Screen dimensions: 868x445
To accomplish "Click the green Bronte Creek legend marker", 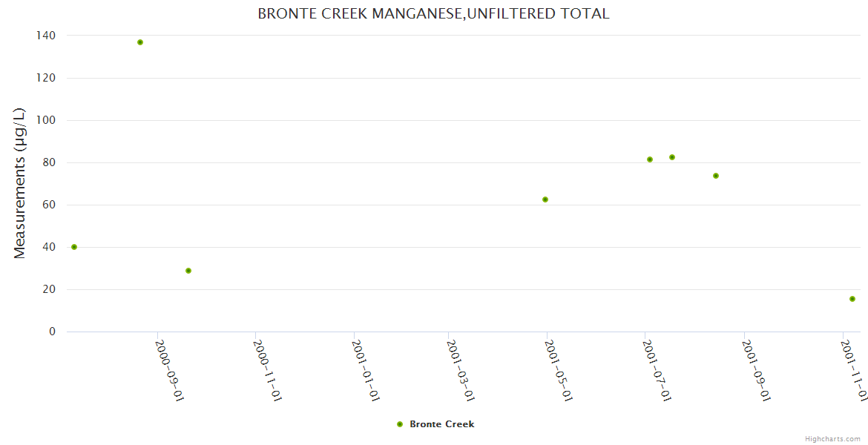I will point(400,424).
